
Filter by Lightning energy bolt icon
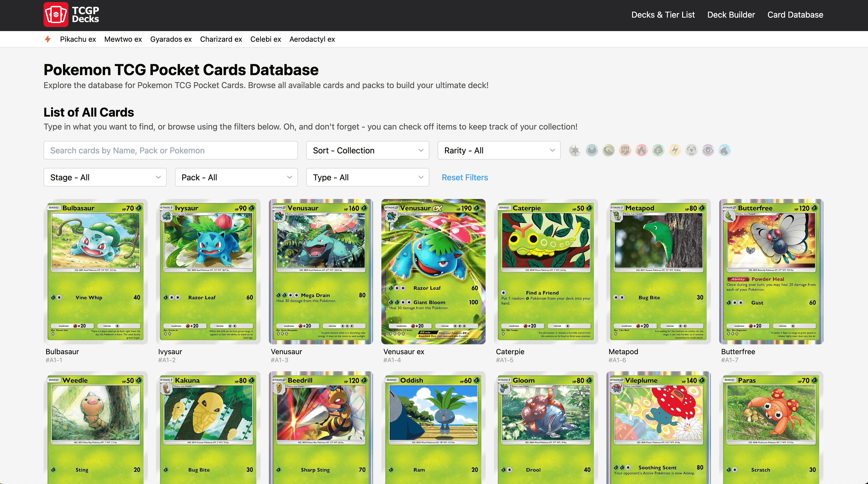point(675,150)
